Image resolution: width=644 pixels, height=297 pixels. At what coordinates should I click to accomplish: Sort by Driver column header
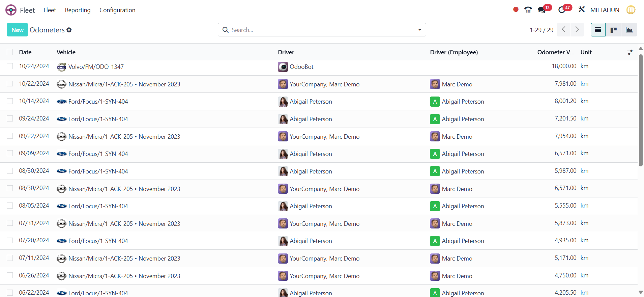286,52
